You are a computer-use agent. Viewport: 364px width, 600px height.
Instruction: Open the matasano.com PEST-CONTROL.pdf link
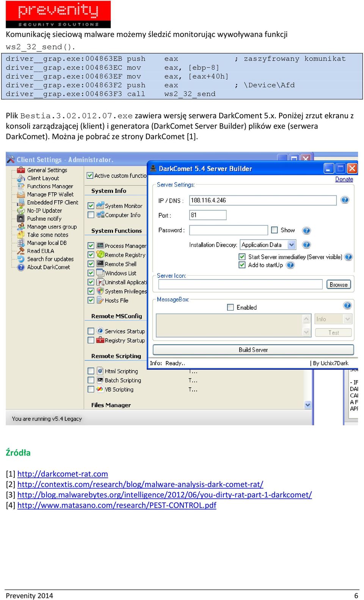(x=117, y=505)
